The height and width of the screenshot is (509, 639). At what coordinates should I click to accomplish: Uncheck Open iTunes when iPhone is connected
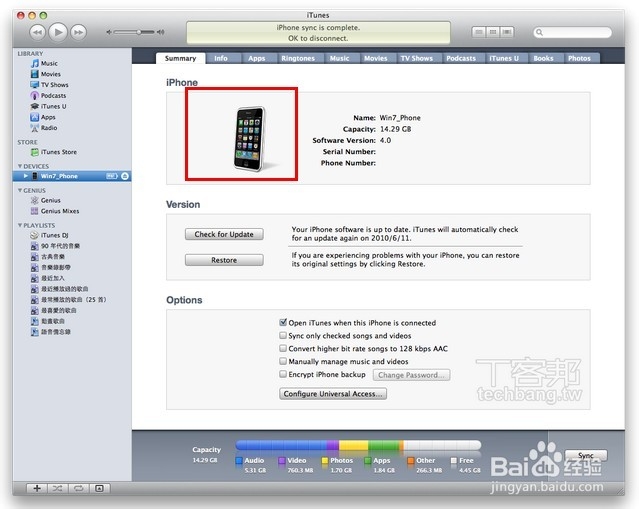click(283, 322)
